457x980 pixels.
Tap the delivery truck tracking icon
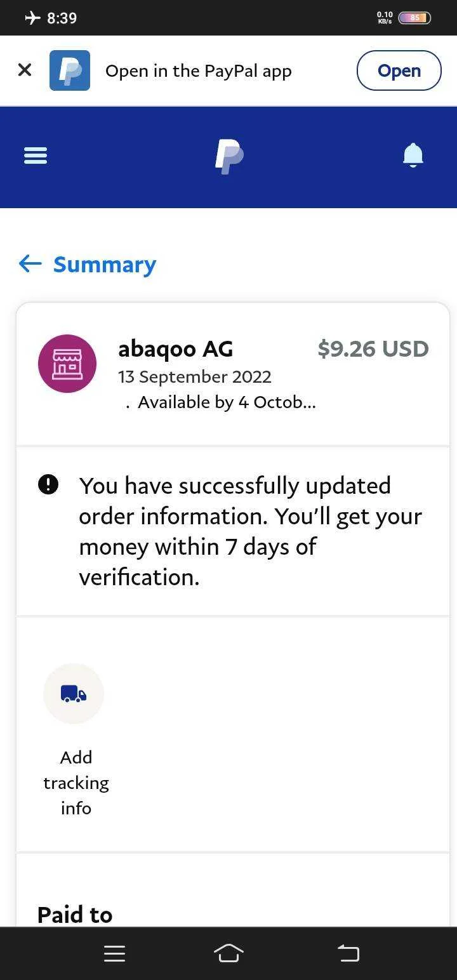[74, 694]
